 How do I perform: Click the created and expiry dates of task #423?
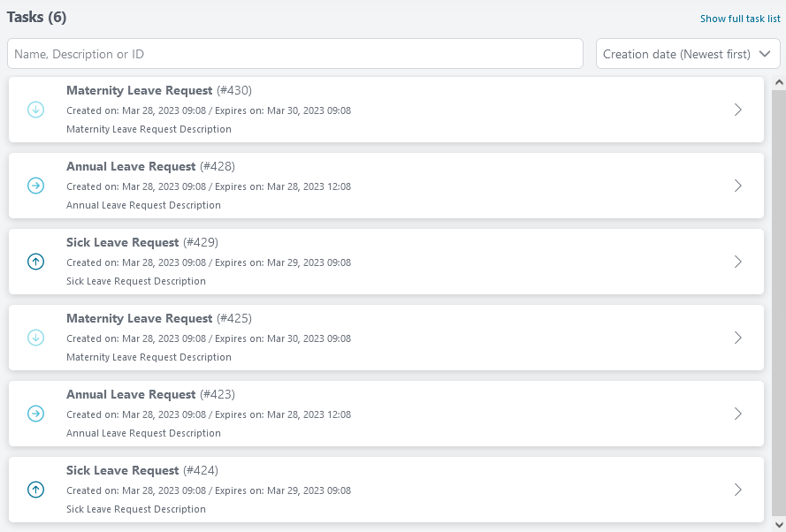pos(209,414)
